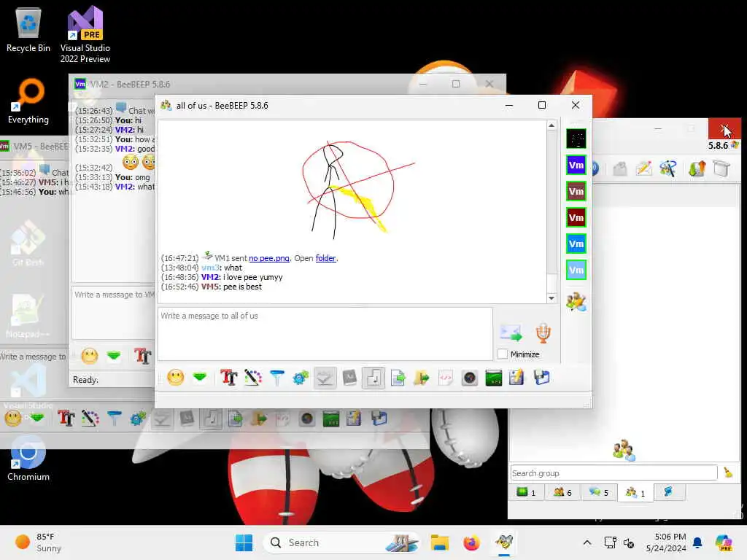Click the blue funnel filter icon in all of us

point(276,378)
